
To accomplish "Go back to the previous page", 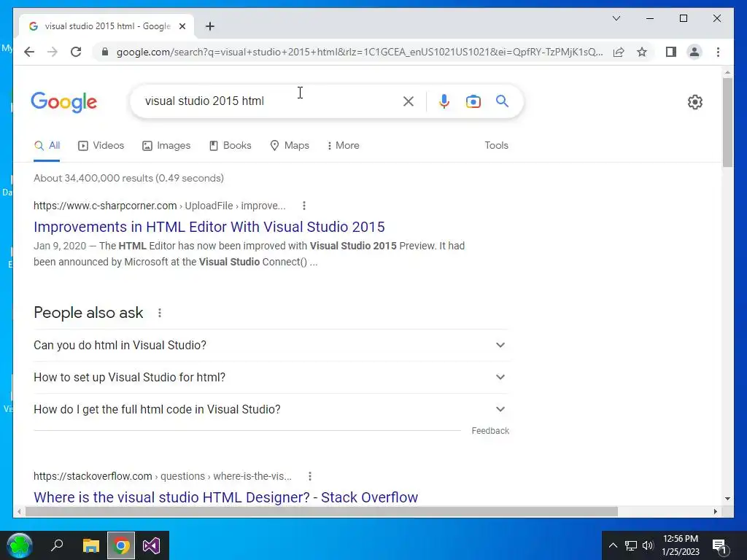I will pyautogui.click(x=29, y=52).
